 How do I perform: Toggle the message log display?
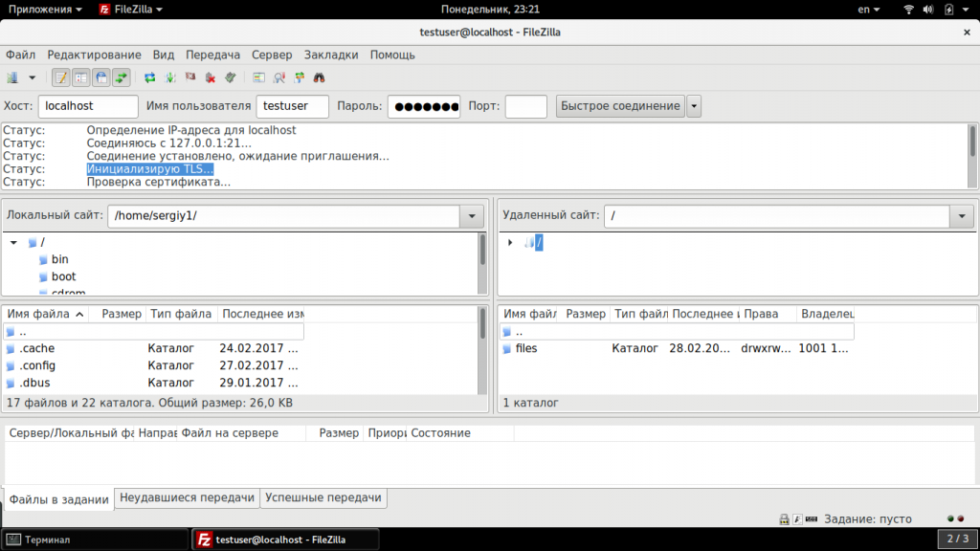(x=60, y=77)
